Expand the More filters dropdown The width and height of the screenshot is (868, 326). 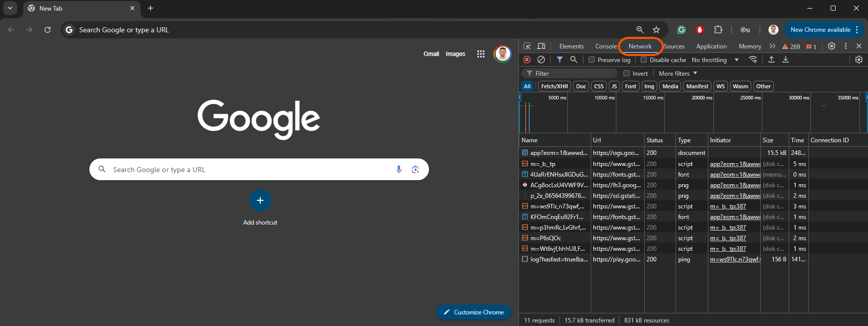click(x=678, y=73)
